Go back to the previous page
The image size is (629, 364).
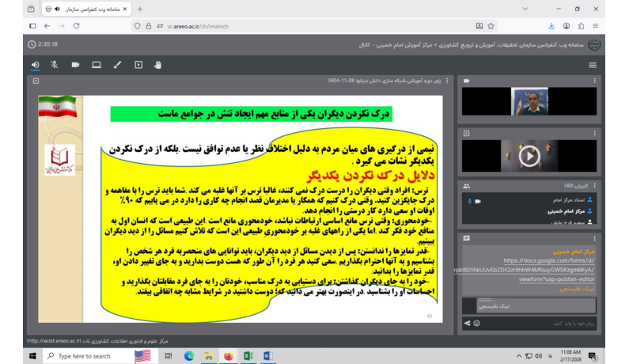(x=47, y=26)
